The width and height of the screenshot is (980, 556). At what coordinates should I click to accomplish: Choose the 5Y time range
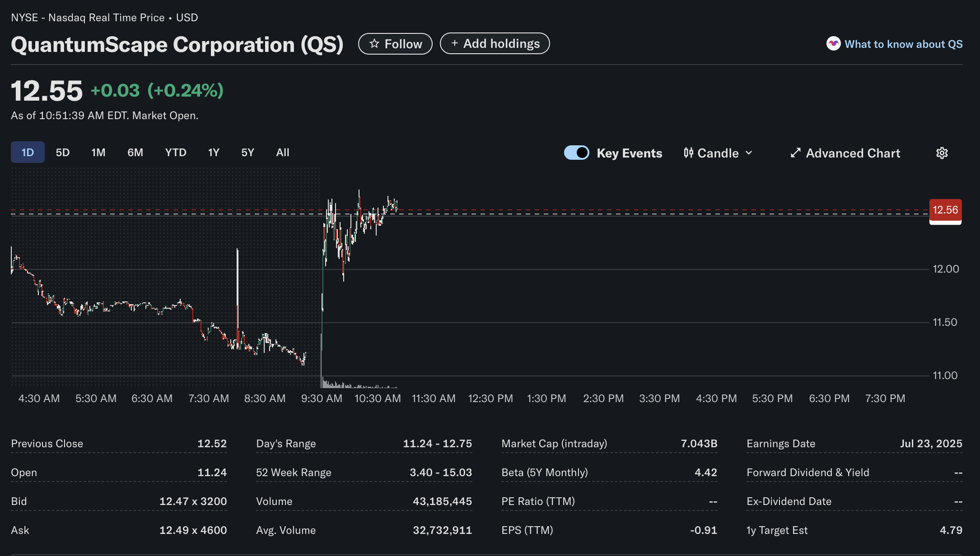click(x=247, y=153)
